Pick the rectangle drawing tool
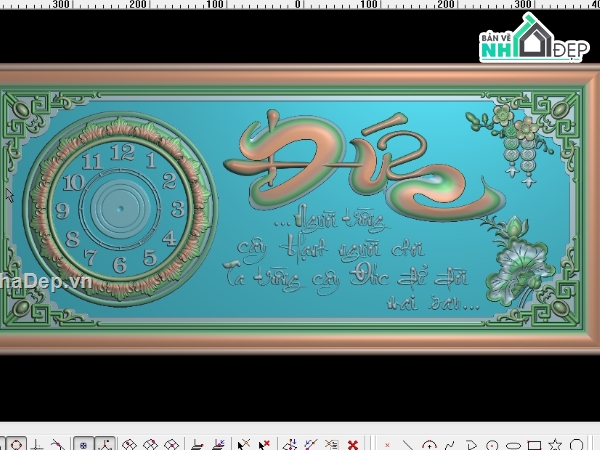The image size is (600, 450). (534, 445)
